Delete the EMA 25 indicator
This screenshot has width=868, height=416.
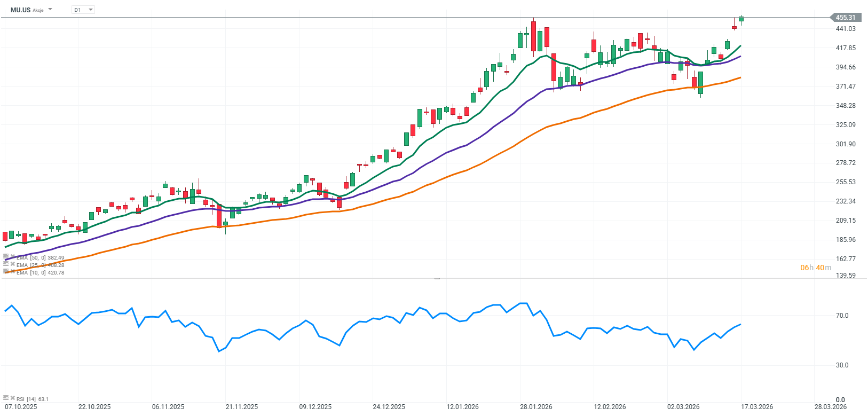pos(12,264)
